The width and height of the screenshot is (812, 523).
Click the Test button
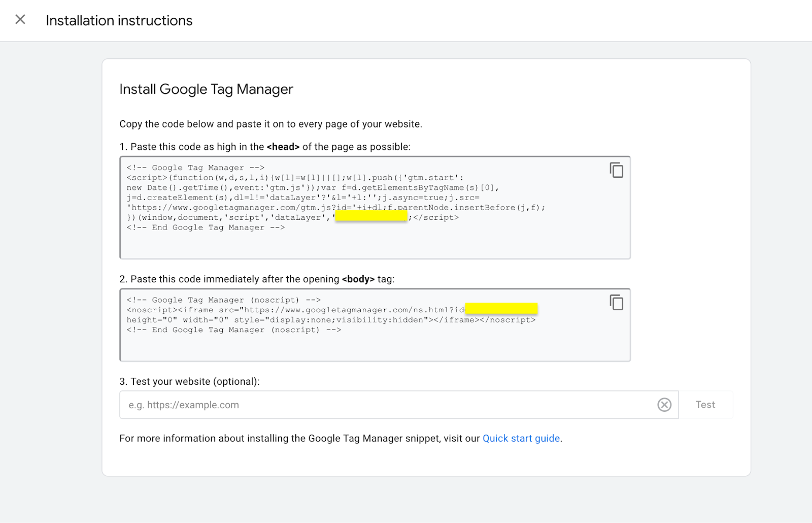(x=705, y=405)
